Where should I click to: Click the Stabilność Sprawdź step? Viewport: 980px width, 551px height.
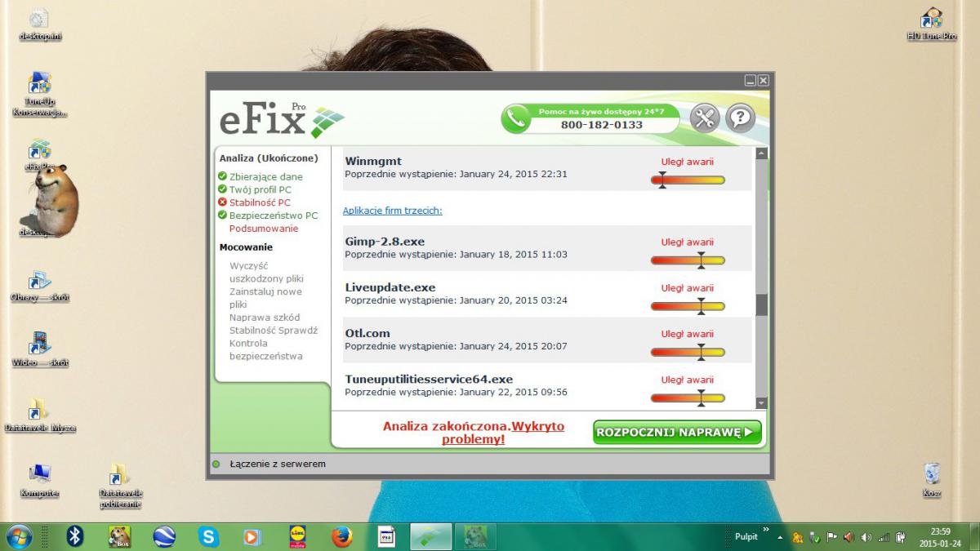point(274,331)
